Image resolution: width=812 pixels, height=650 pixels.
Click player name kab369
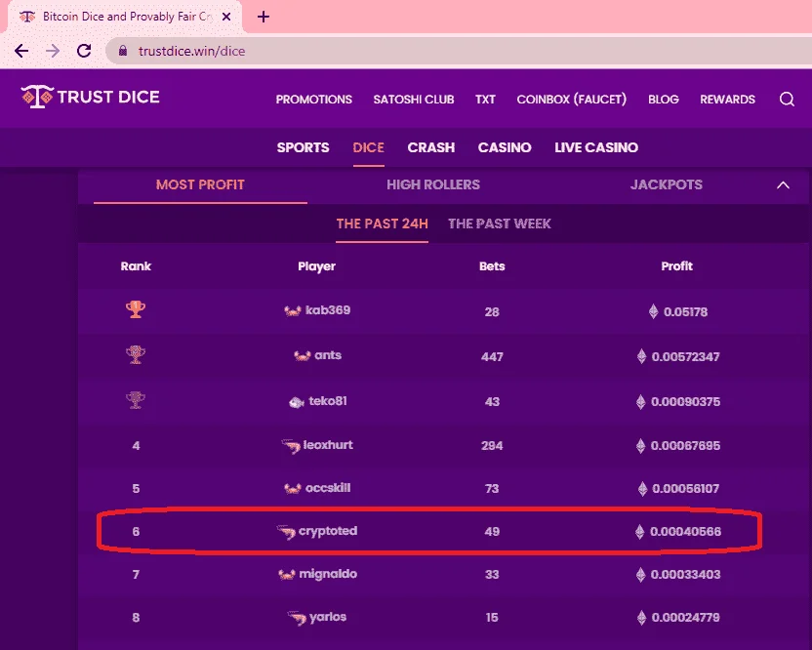tap(328, 310)
